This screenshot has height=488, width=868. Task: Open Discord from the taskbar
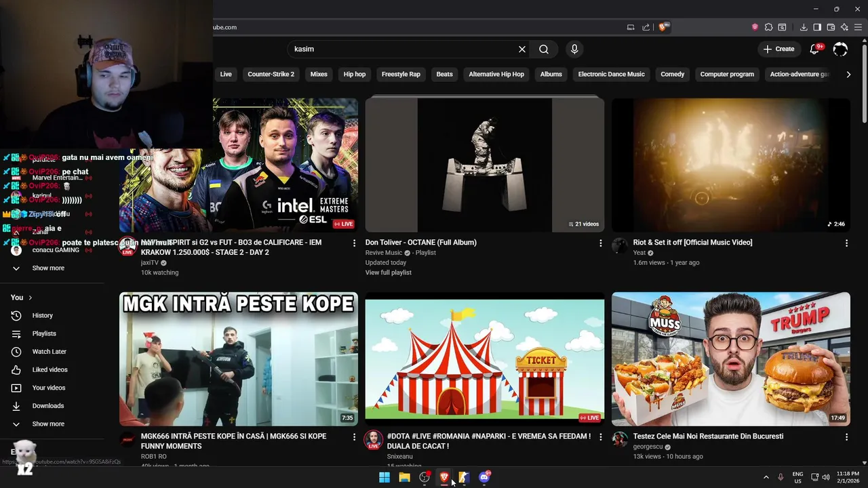[x=484, y=477]
